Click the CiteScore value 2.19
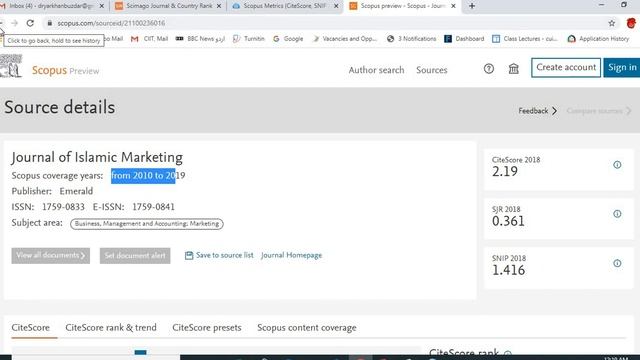640x360 pixels. pyautogui.click(x=505, y=172)
